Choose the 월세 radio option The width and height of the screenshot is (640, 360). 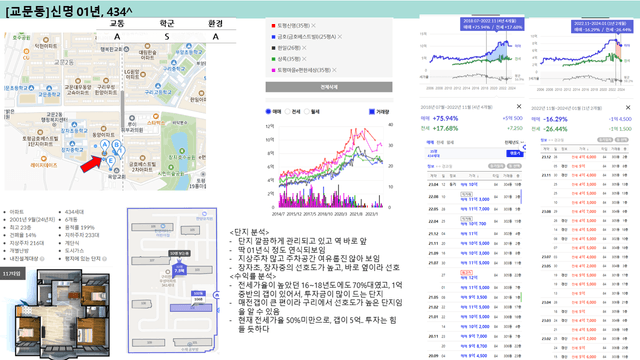307,111
